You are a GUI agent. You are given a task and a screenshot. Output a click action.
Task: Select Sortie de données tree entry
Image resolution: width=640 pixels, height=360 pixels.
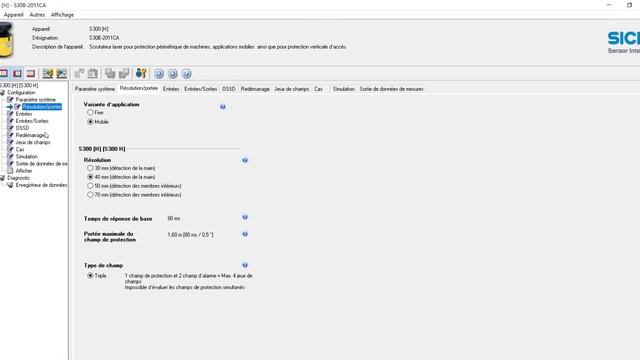(42, 164)
